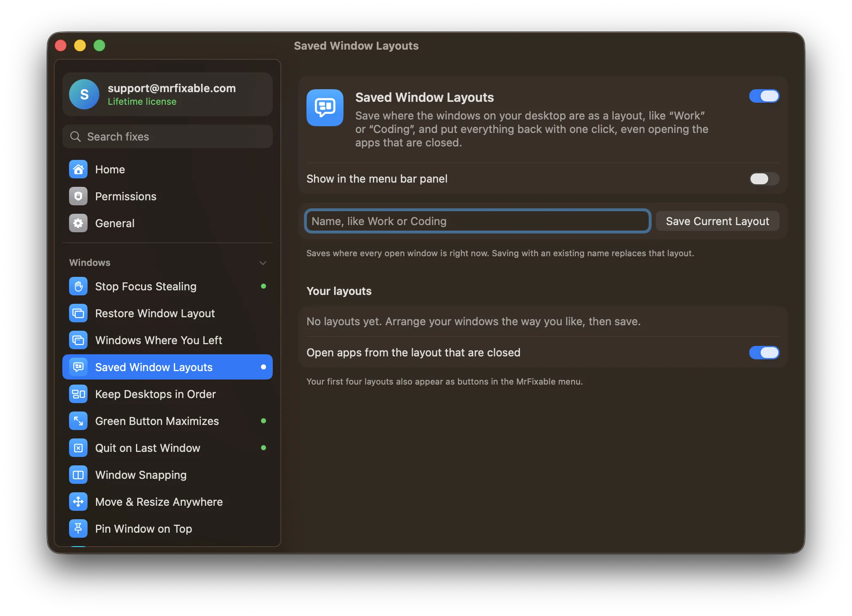The height and width of the screenshot is (616, 852).
Task: Click the Stop Focus Stealing hand icon
Action: [78, 287]
